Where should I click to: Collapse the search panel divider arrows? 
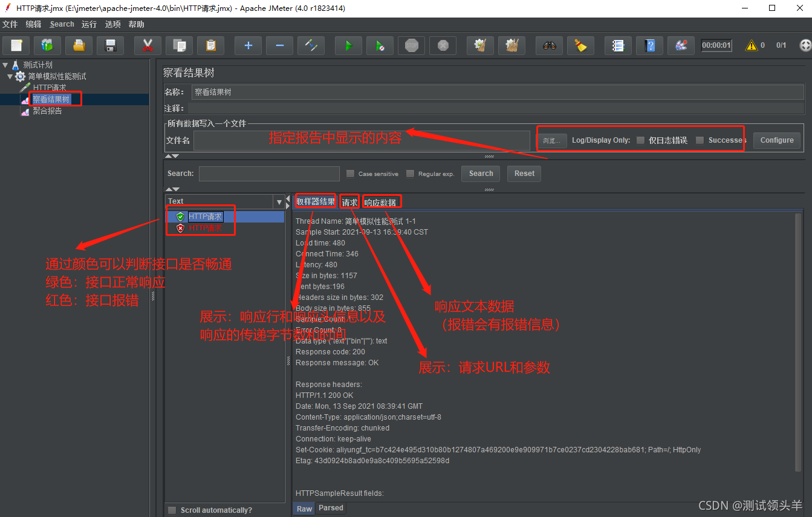[172, 189]
